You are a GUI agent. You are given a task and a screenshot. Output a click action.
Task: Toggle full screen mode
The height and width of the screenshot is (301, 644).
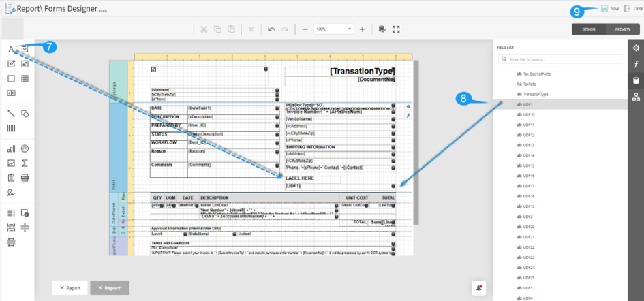click(x=396, y=29)
